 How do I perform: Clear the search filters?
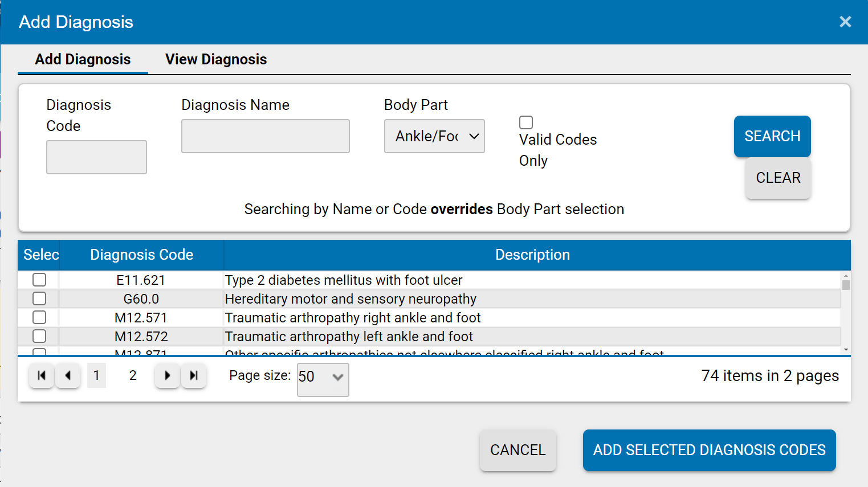pyautogui.click(x=778, y=178)
